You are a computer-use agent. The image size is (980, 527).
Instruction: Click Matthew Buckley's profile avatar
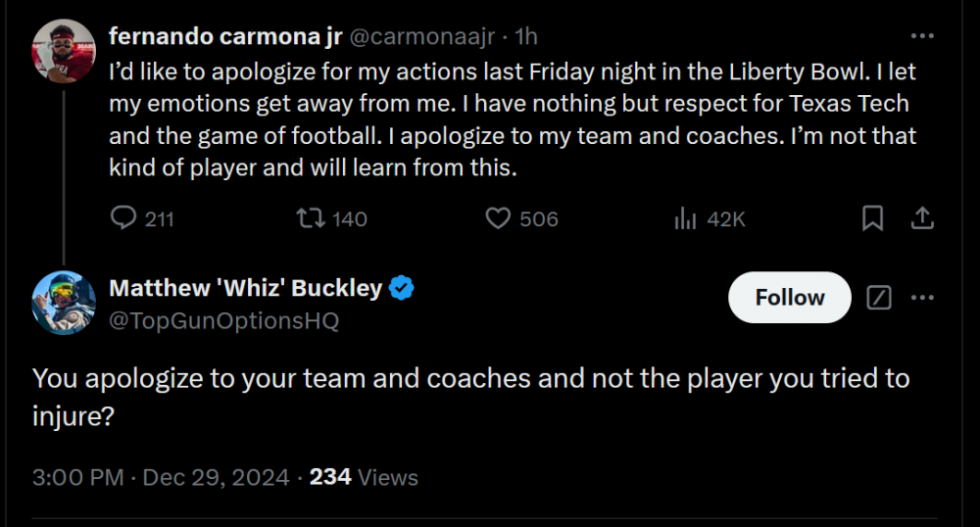pyautogui.click(x=64, y=303)
